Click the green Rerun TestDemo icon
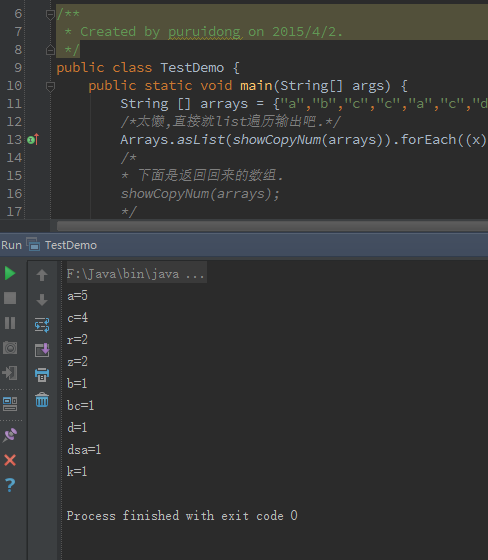Image resolution: width=488 pixels, height=560 pixels. pos(10,274)
